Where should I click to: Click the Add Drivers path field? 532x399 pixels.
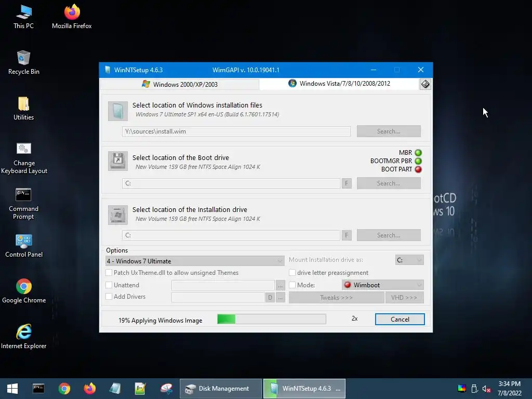218,297
